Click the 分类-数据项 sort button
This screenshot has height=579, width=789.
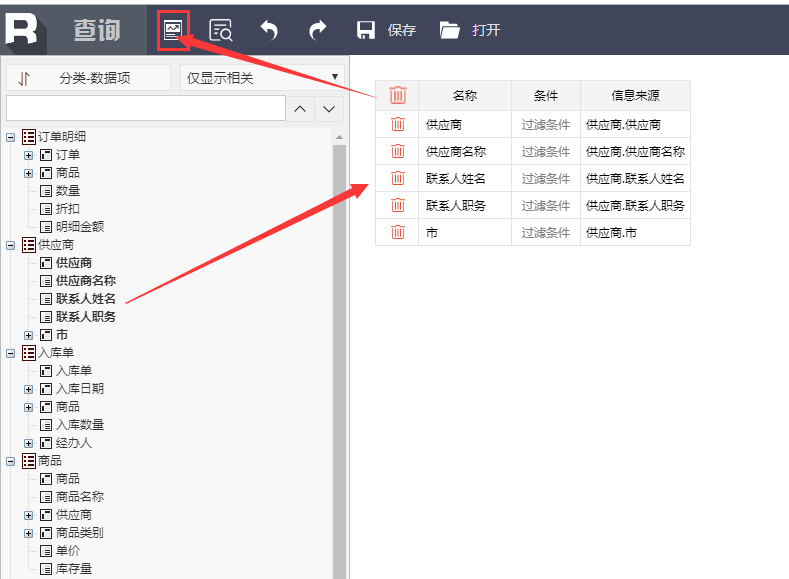coord(89,78)
